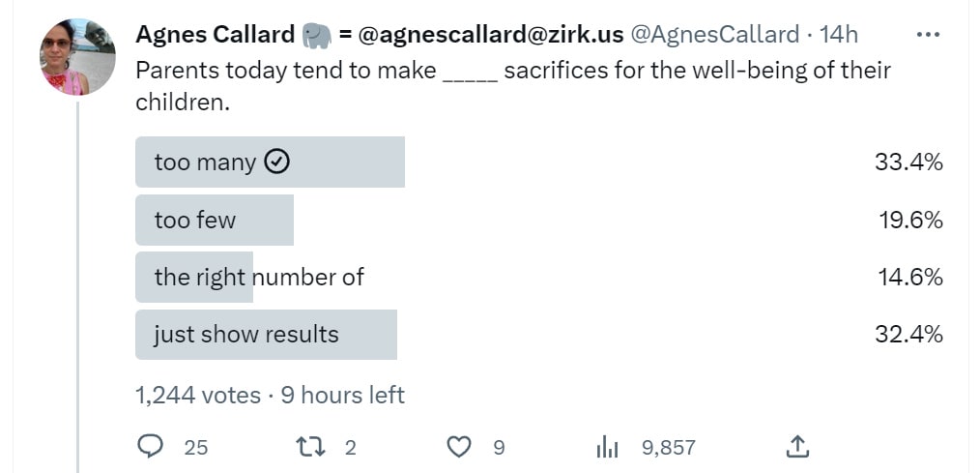Click the 9,857 views count

[x=668, y=447]
